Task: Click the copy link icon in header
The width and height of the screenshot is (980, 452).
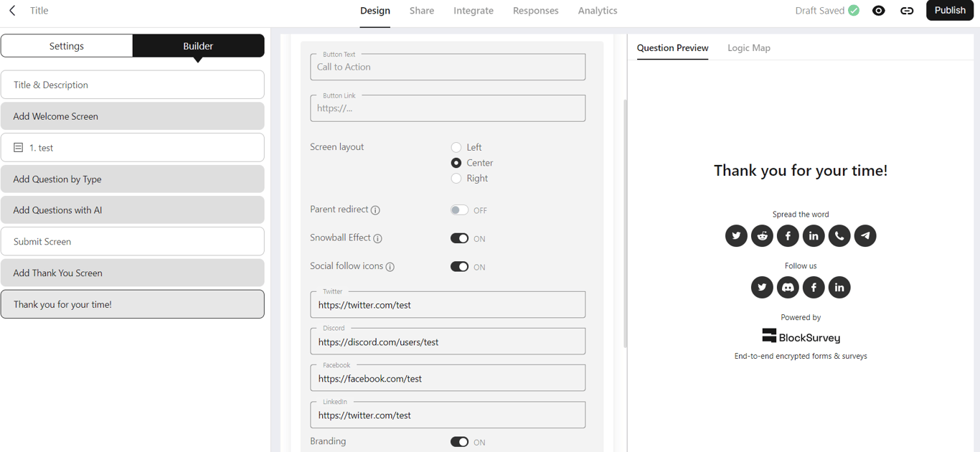Action: 907,11
